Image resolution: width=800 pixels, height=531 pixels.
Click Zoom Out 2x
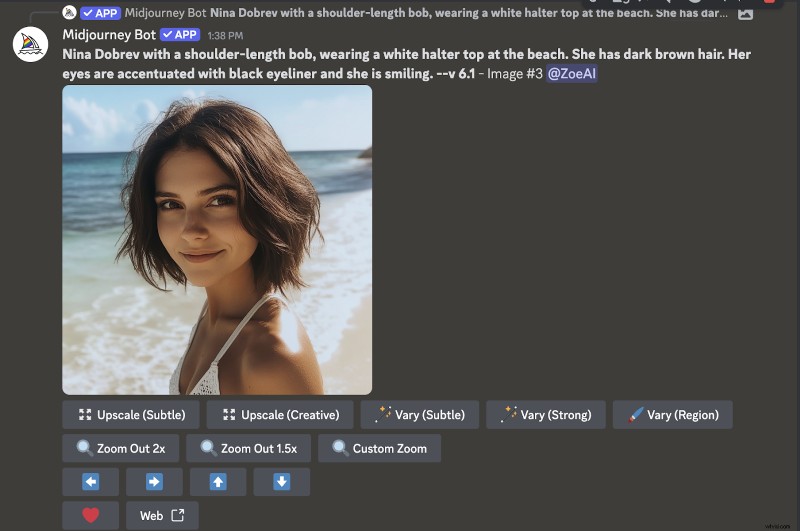tap(120, 449)
